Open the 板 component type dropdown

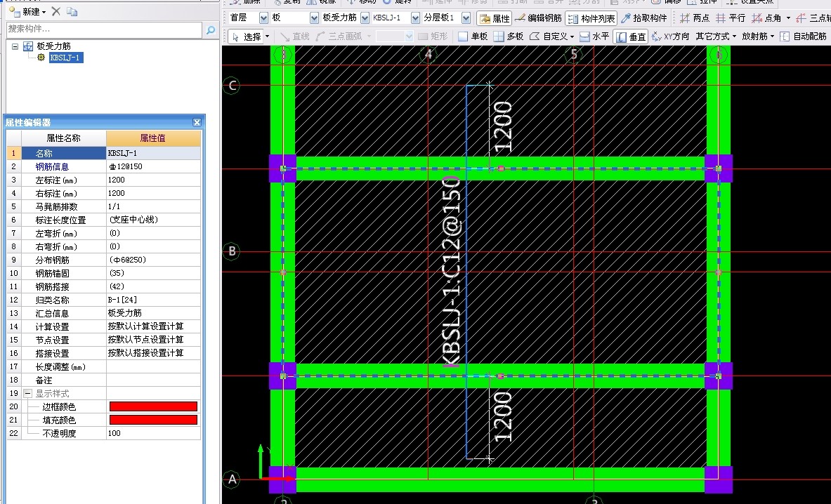(x=314, y=18)
